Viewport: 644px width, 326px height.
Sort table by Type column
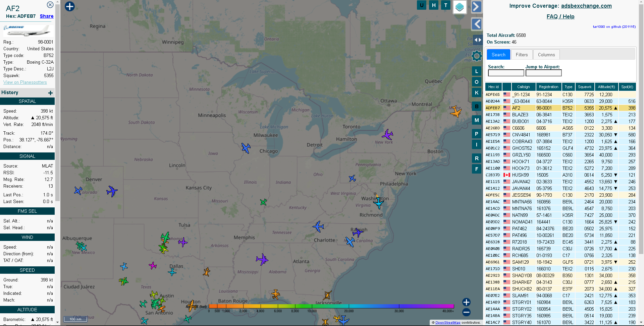pyautogui.click(x=568, y=87)
